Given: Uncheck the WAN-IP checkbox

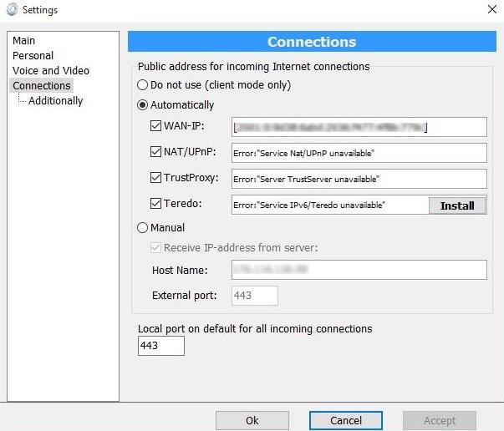Looking at the screenshot, I should click(156, 127).
